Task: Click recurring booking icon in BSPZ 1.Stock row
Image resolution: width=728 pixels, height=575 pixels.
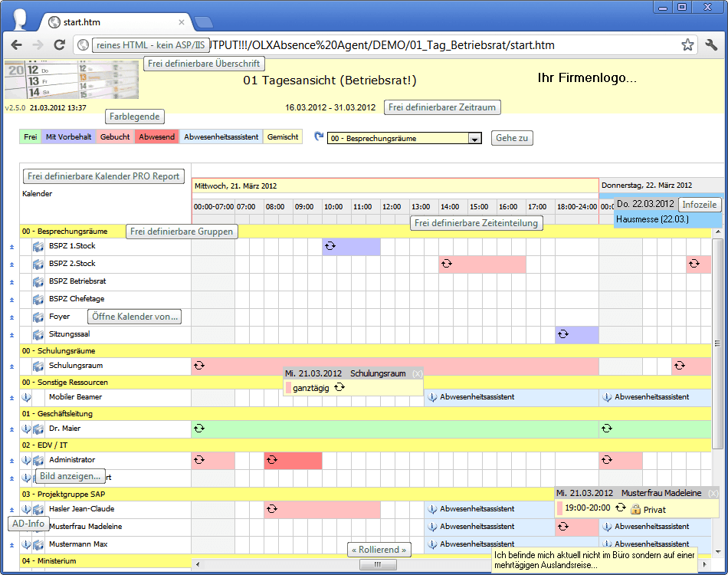Action: tap(330, 246)
